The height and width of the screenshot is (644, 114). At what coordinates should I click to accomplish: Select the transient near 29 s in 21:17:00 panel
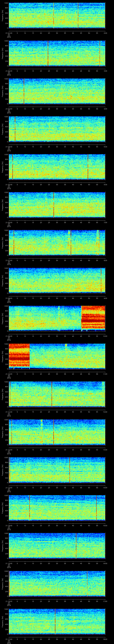tap(55, 621)
